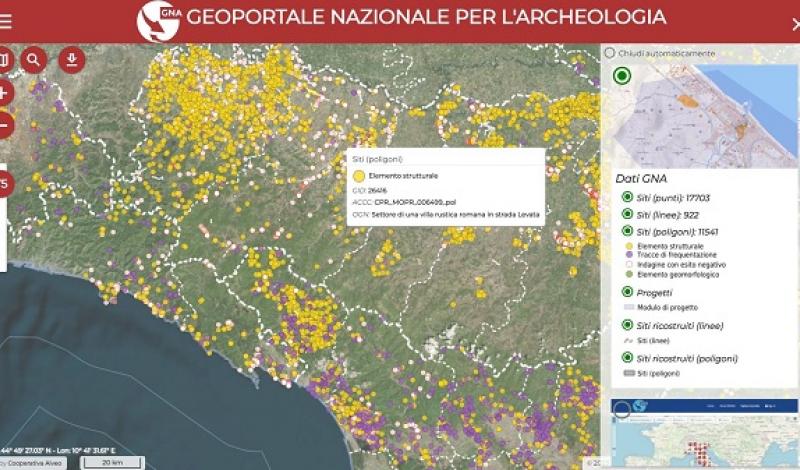The height and width of the screenshot is (470, 800).
Task: Click the collapsed white side panel edge
Action: point(3,218)
